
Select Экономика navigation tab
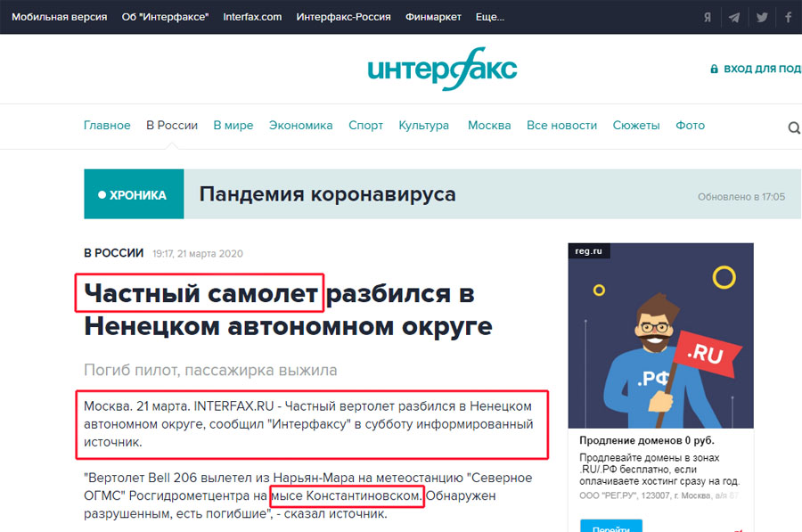[301, 126]
